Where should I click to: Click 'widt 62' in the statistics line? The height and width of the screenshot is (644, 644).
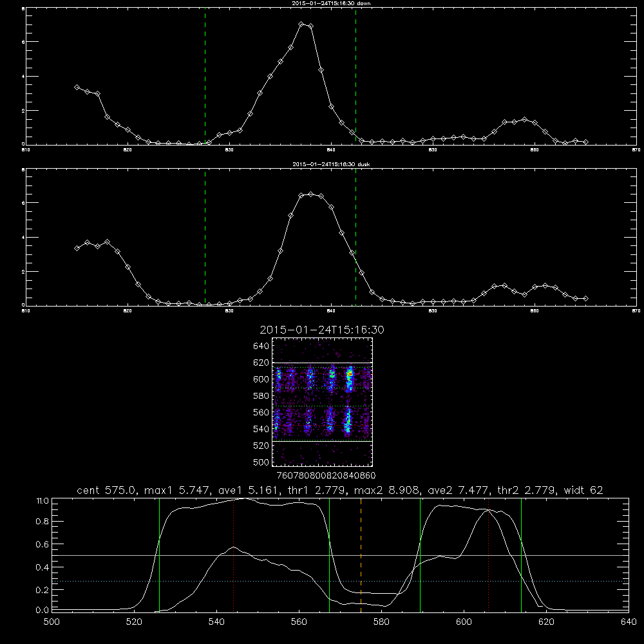(x=583, y=490)
